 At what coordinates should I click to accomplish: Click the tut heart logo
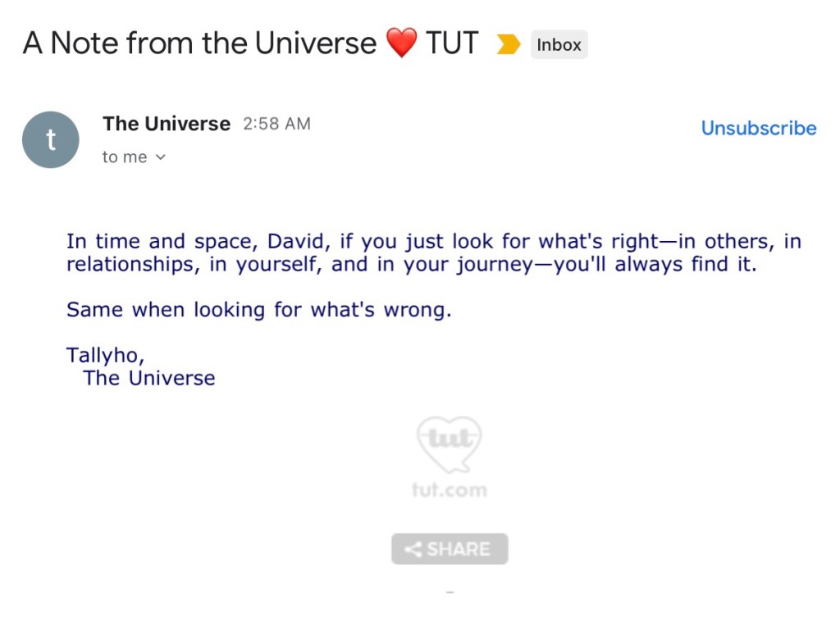click(449, 444)
